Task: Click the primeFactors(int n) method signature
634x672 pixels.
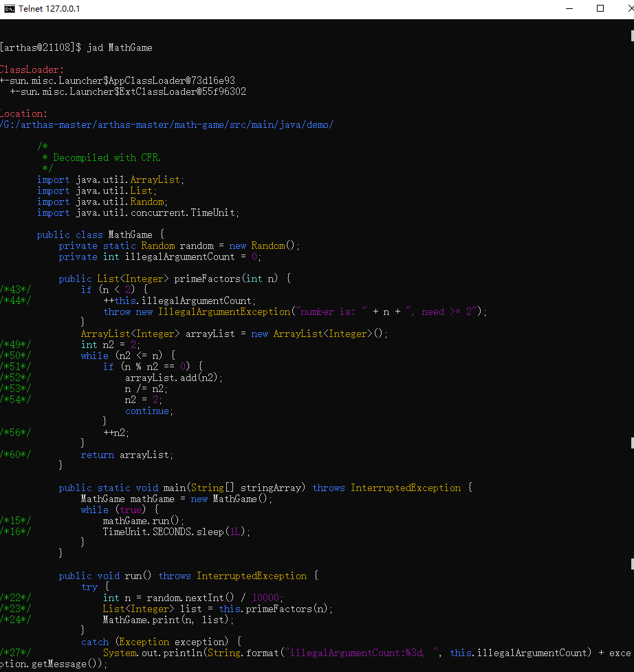Action: point(175,279)
